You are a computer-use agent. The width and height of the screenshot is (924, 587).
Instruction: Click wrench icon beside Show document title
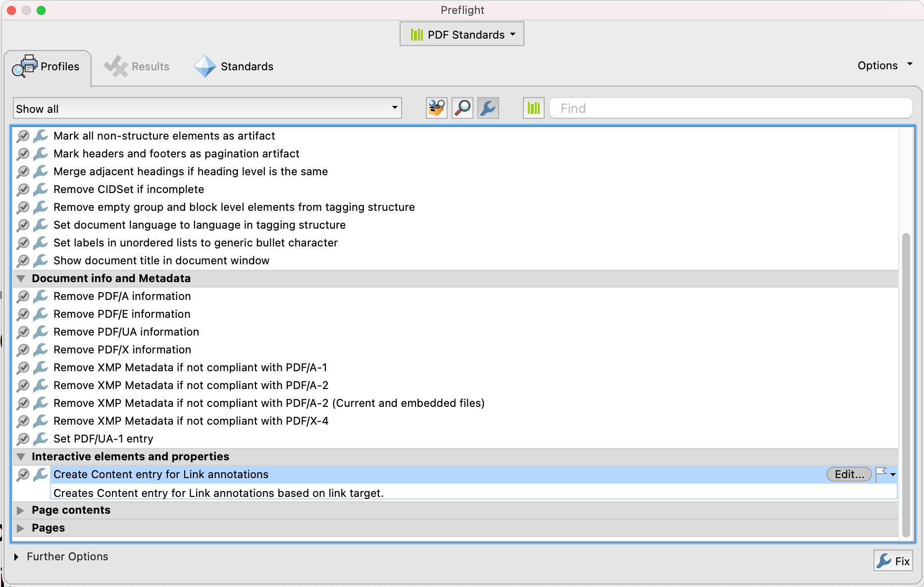(40, 261)
